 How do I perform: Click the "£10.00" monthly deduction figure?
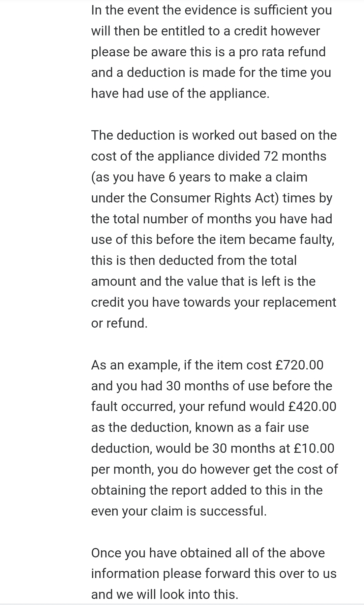[x=314, y=448]
